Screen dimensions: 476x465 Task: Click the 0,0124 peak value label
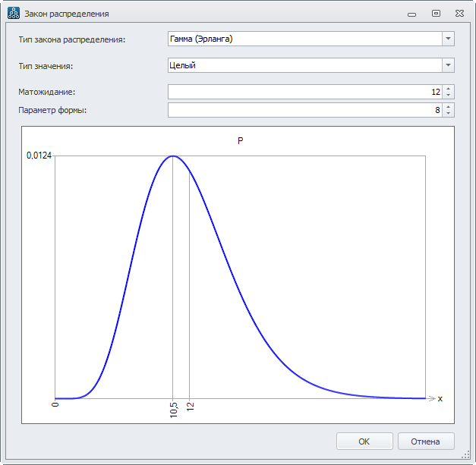(x=39, y=156)
